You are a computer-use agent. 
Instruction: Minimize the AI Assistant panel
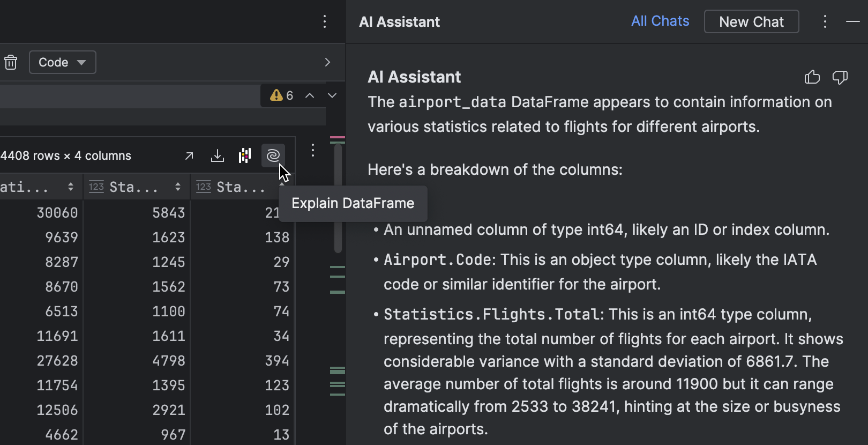pos(852,21)
